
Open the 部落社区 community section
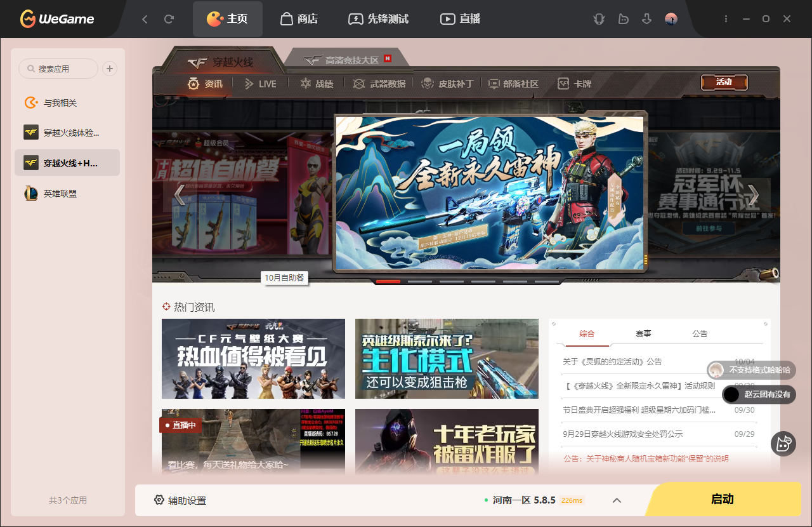[513, 83]
